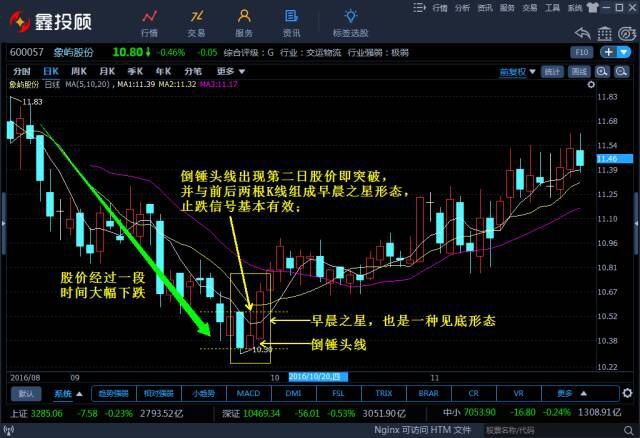The width and height of the screenshot is (640, 438).
Task: Switch to the 分笔 tick tab
Action: (193, 71)
